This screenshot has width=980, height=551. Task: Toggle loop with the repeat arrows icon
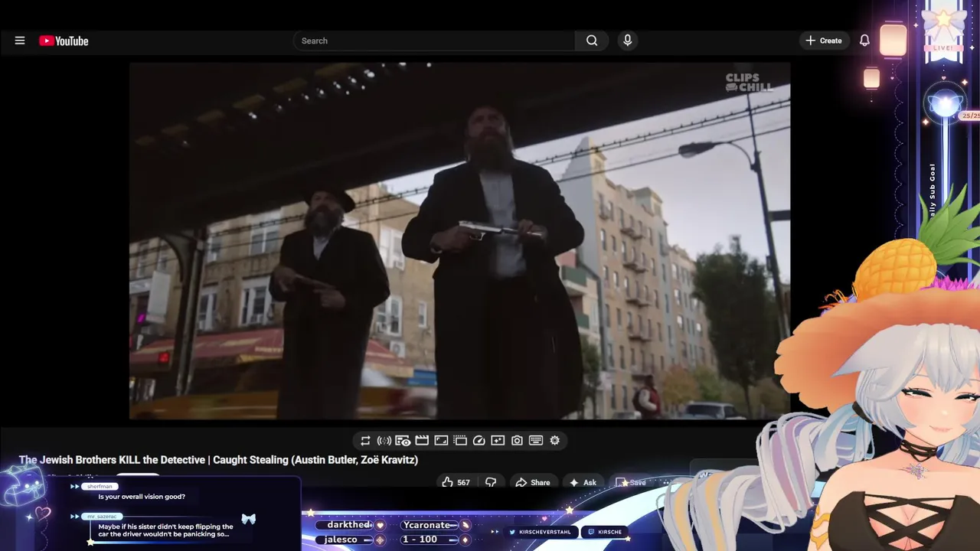365,440
